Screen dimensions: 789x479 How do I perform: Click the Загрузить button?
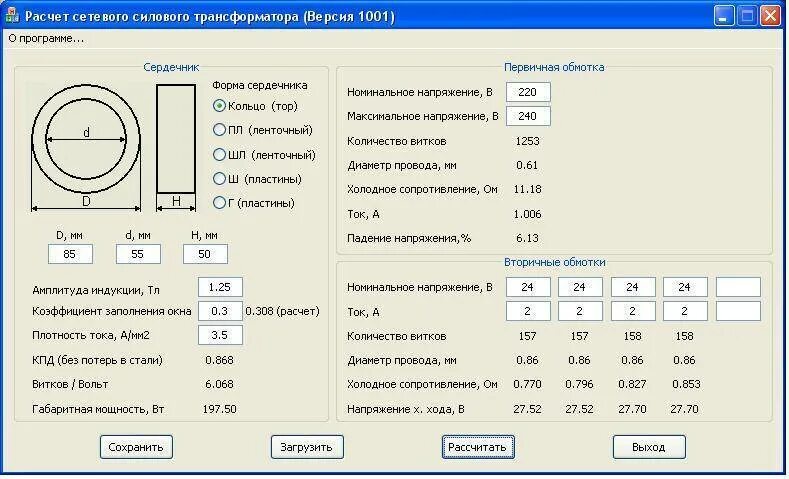(x=307, y=447)
